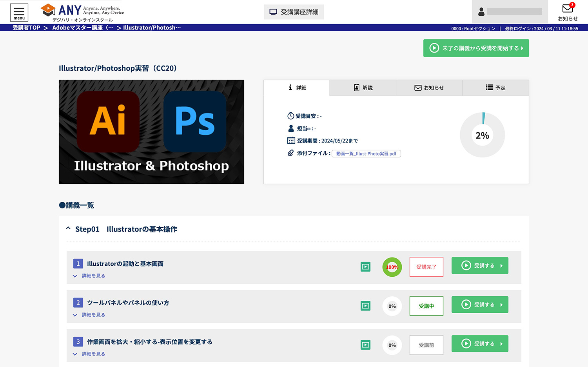588x367 pixels.
Task: Open the hamburger menu button
Action: coord(19,12)
